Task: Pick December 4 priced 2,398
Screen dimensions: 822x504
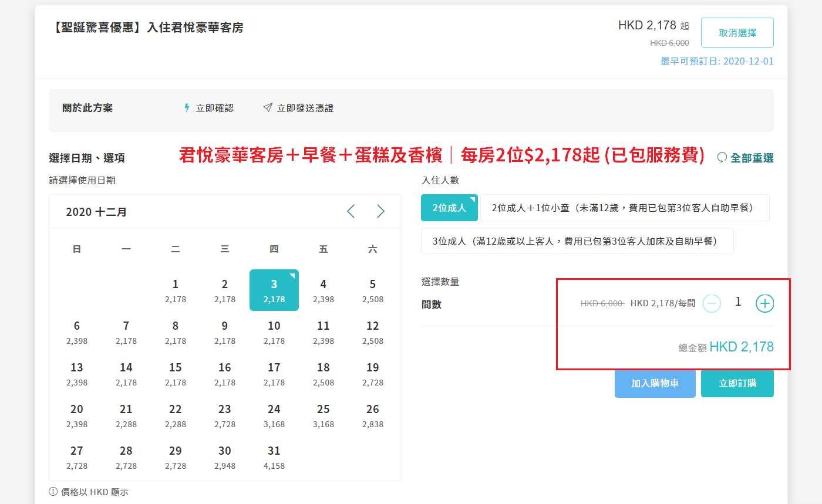Action: [324, 290]
